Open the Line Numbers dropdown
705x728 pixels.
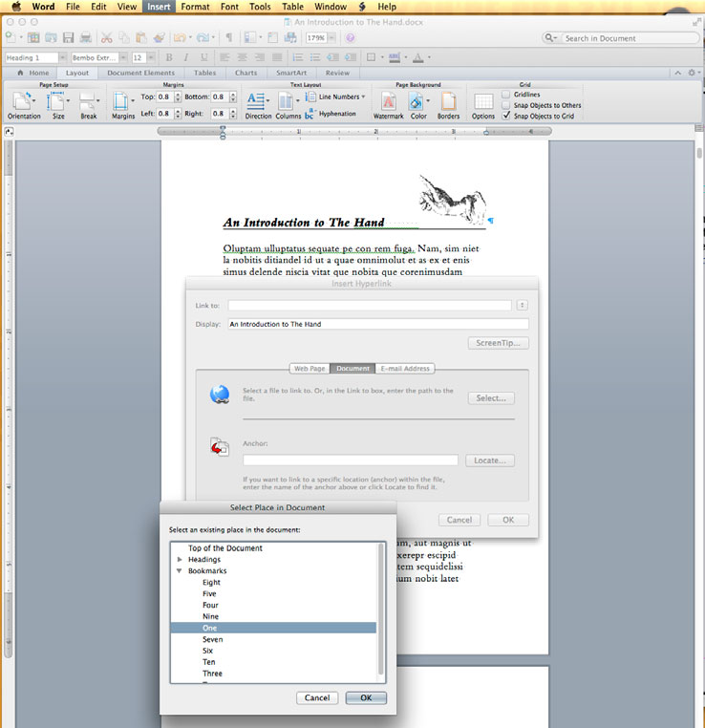pyautogui.click(x=340, y=96)
